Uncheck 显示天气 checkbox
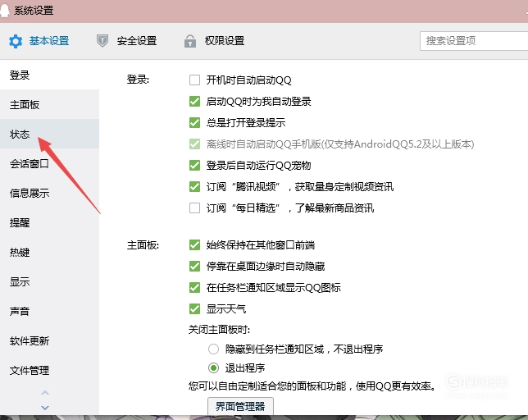Viewport: 528px width, 420px height. click(x=194, y=309)
